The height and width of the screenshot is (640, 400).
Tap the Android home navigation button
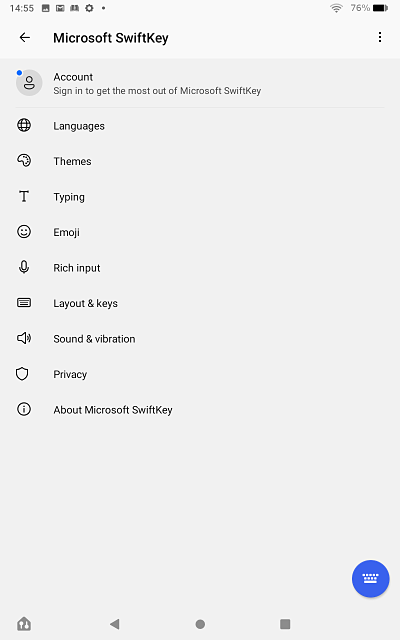pyautogui.click(x=200, y=624)
